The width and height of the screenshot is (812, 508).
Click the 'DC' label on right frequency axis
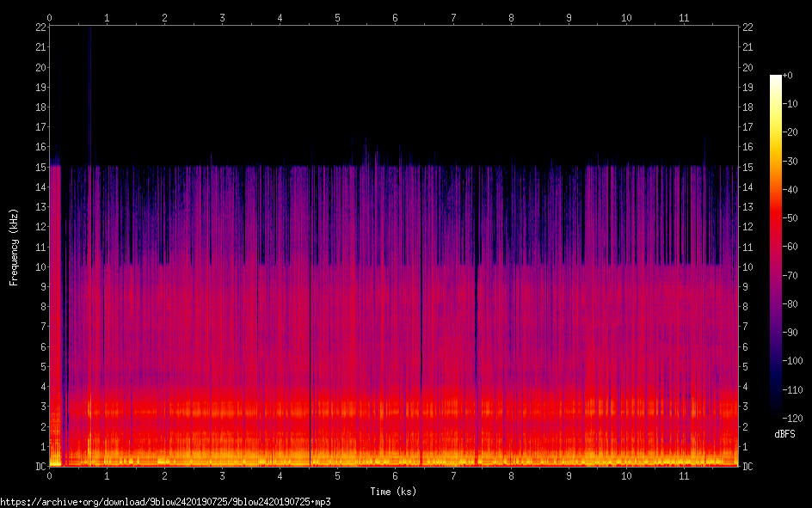[x=747, y=467]
